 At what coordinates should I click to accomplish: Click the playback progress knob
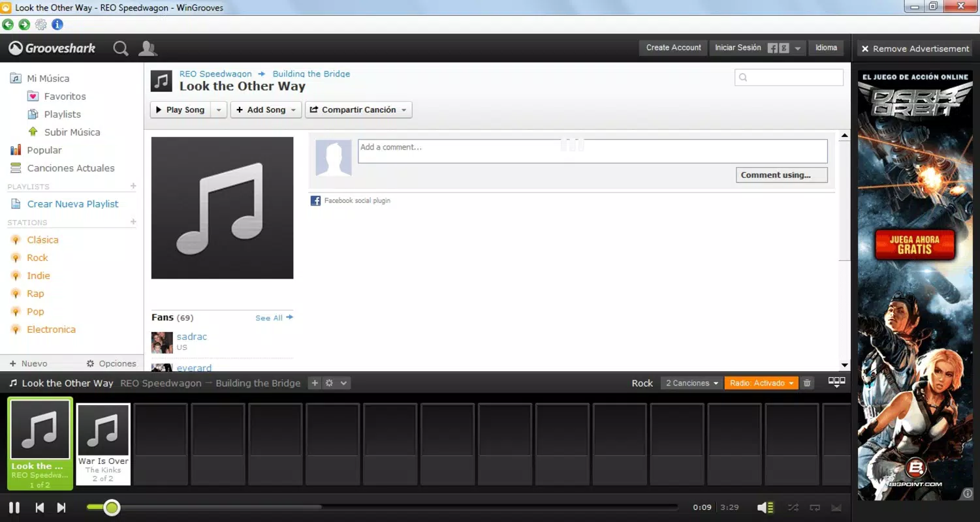coord(112,507)
